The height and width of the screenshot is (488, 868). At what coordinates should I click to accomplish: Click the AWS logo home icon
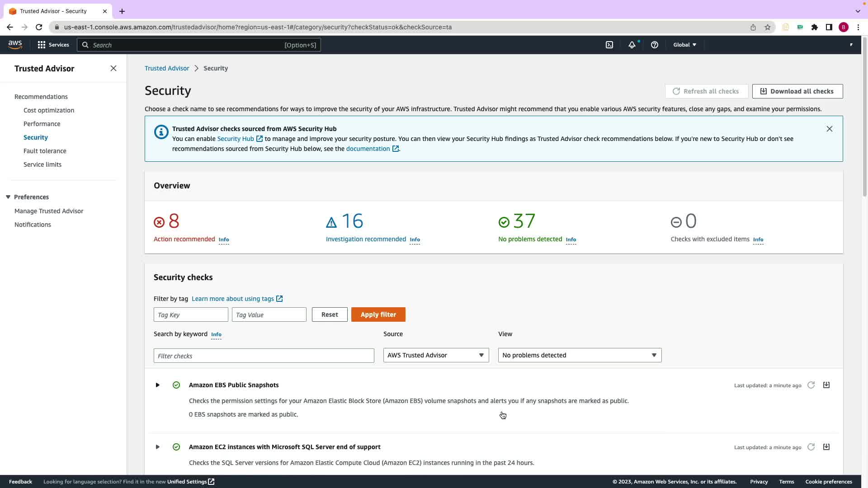[x=15, y=44]
